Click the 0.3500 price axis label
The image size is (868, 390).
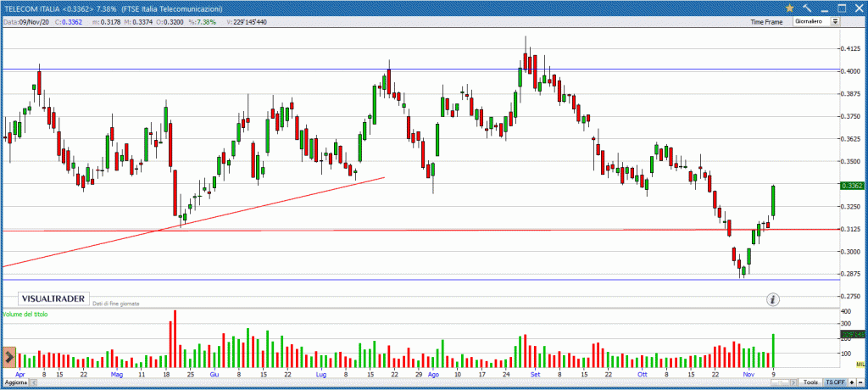pos(852,161)
